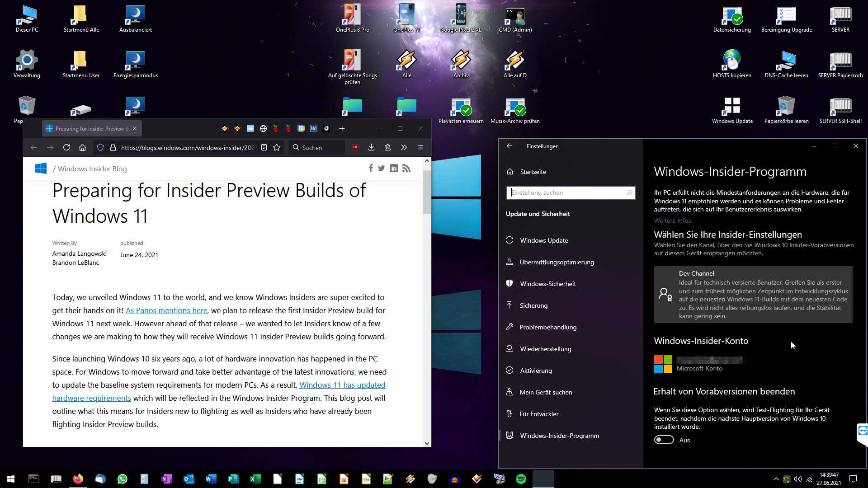Click the Windows logo on blog header
The height and width of the screenshot is (488, 868).
pos(41,169)
